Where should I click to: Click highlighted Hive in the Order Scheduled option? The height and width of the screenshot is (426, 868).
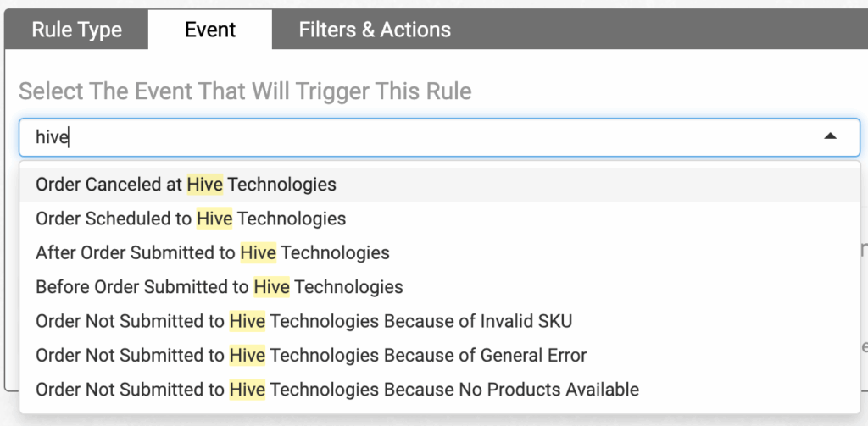(214, 219)
